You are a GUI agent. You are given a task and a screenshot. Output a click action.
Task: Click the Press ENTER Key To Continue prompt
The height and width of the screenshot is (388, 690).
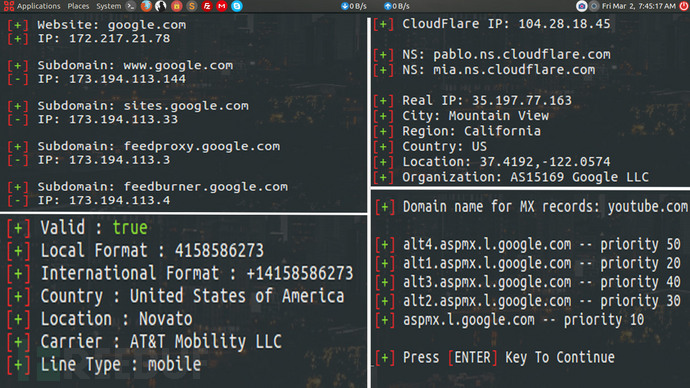tap(508, 358)
